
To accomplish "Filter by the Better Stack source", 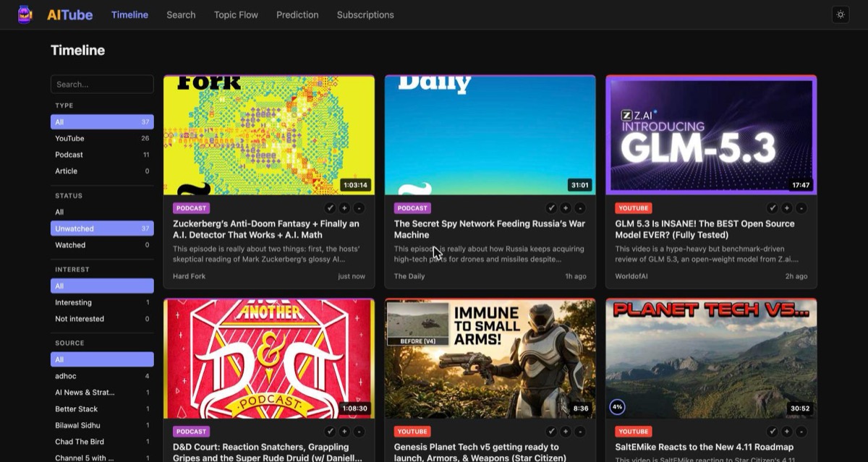I will tap(102, 409).
